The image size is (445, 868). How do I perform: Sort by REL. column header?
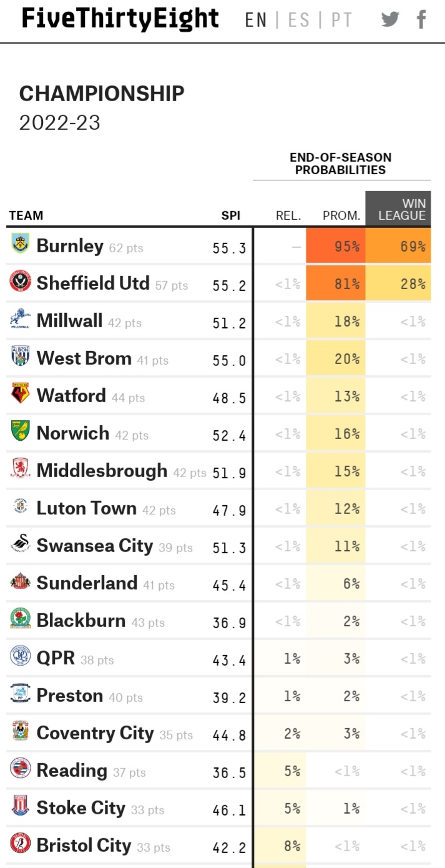coord(288,216)
